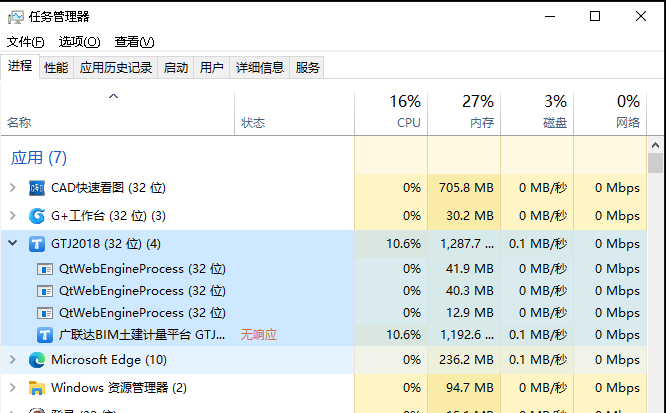
Task: Sort by the 内存 column header
Action: (464, 114)
